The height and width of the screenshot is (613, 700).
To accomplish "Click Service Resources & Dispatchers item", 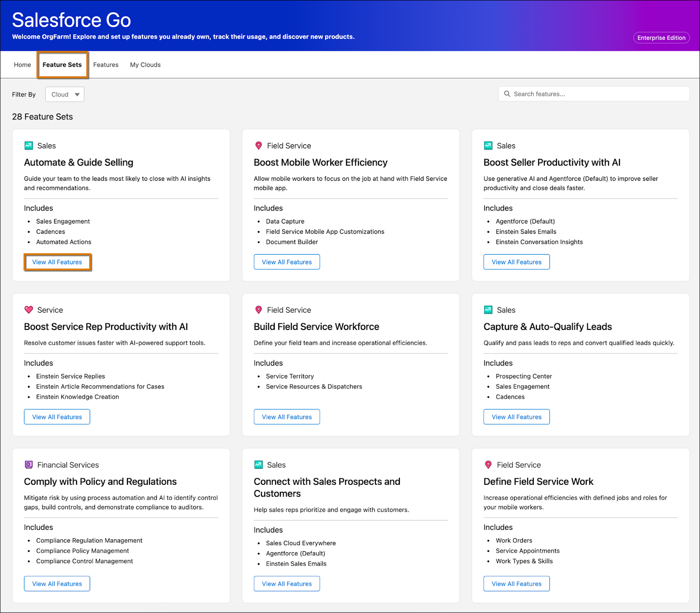I will 314,386.
